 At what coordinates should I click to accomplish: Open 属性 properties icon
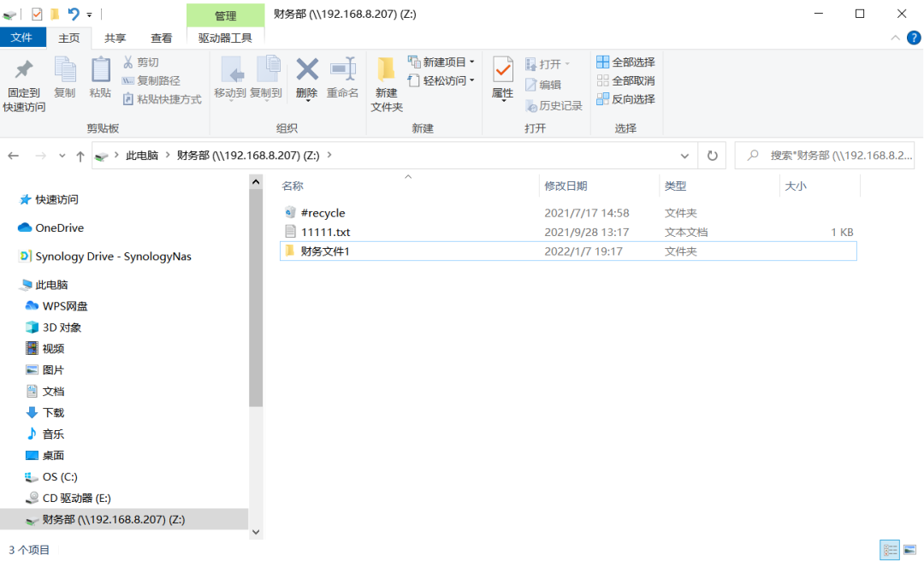click(502, 70)
